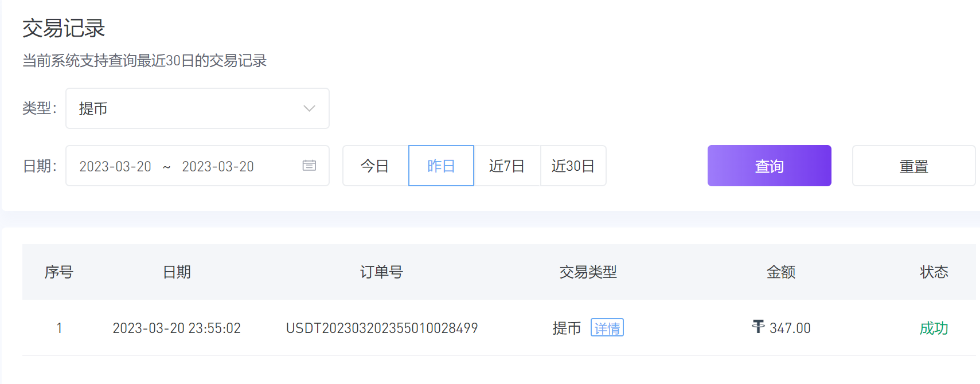Select the 今日 quick range
Image resolution: width=980 pixels, height=384 pixels.
point(375,166)
